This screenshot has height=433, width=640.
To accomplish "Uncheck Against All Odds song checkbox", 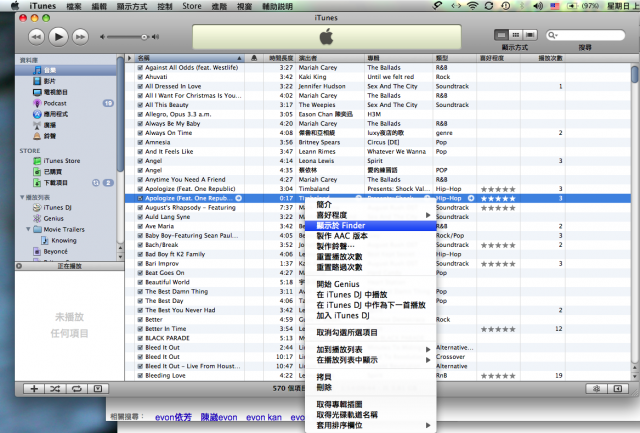I will point(140,68).
